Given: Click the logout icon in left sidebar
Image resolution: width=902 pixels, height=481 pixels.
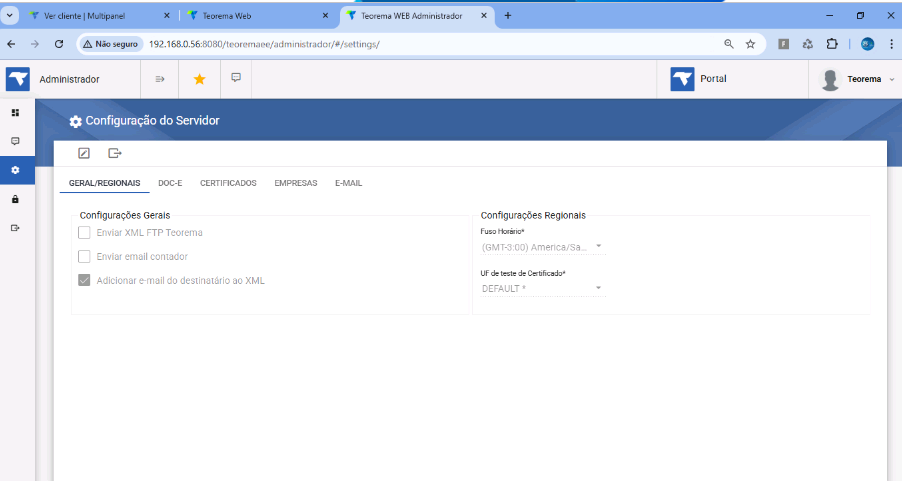Looking at the screenshot, I should [16, 228].
